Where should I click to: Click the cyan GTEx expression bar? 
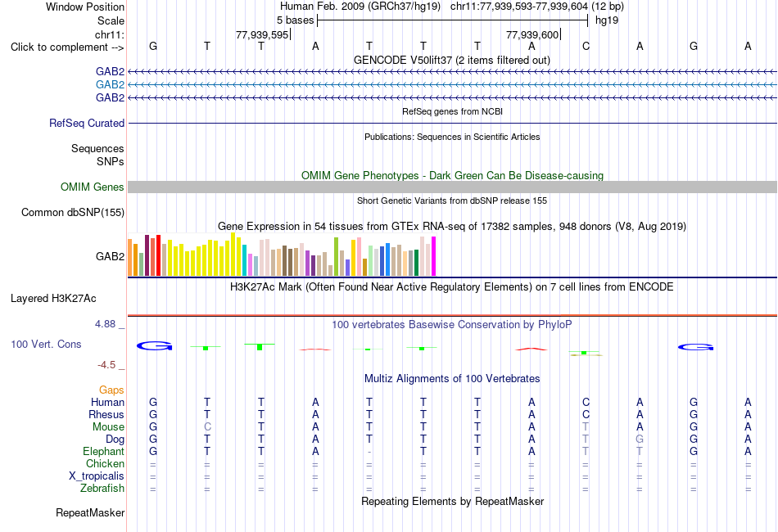[245, 259]
